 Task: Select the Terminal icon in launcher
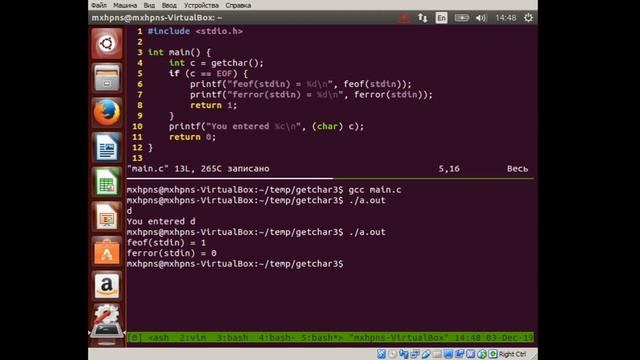[107, 330]
